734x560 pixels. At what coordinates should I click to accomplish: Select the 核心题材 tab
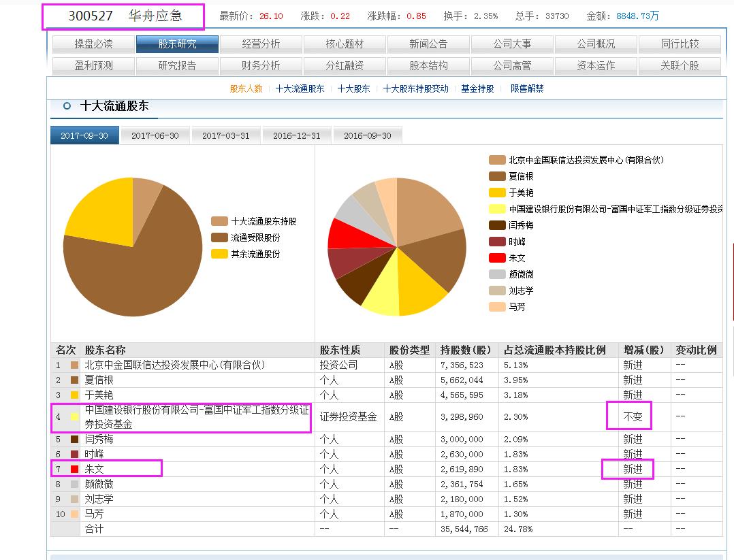click(x=345, y=44)
